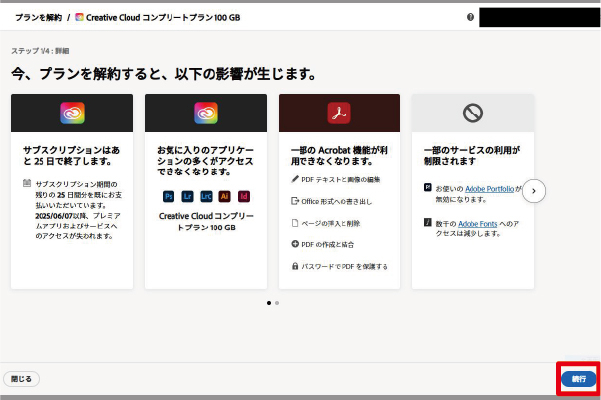Viewport: 601px width, 400px height.
Task: Click the InDesign Id app icon
Action: pos(244,197)
